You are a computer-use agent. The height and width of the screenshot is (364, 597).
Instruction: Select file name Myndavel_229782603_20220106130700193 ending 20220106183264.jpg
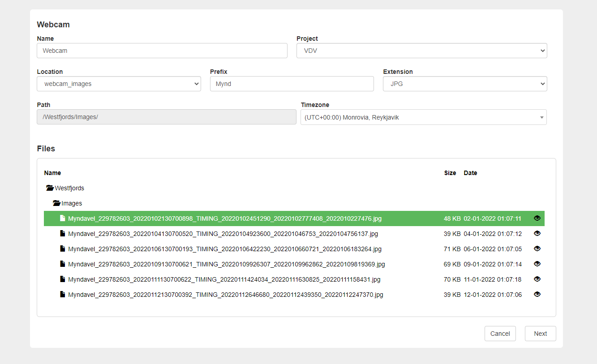pyautogui.click(x=225, y=249)
